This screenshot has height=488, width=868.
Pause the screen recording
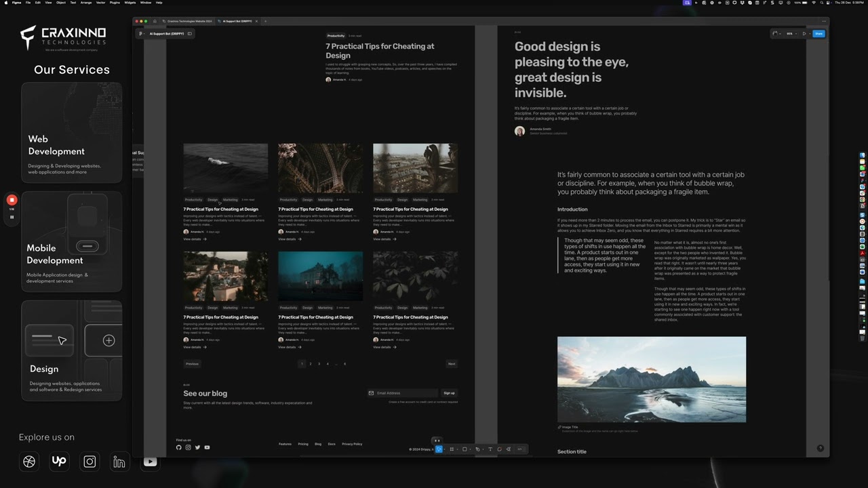[x=12, y=217]
